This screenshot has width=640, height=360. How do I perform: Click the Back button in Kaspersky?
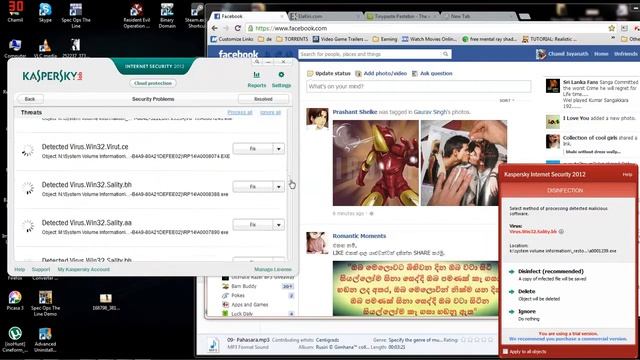coord(30,99)
